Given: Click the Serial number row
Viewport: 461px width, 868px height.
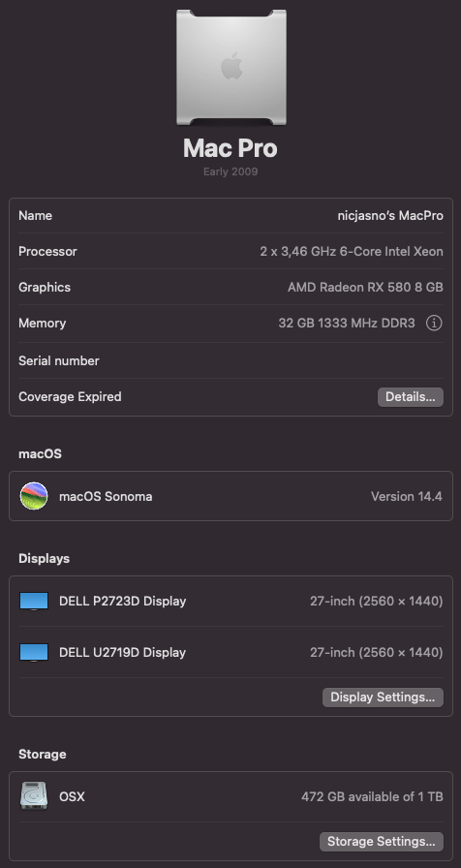Looking at the screenshot, I should pyautogui.click(x=230, y=361).
